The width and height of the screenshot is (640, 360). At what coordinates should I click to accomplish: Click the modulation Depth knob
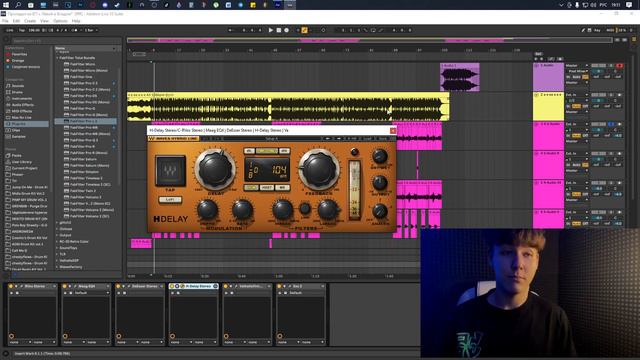pos(207,210)
